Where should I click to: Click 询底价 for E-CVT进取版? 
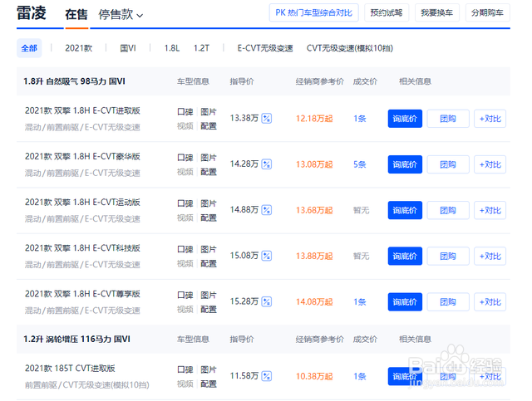click(x=405, y=119)
